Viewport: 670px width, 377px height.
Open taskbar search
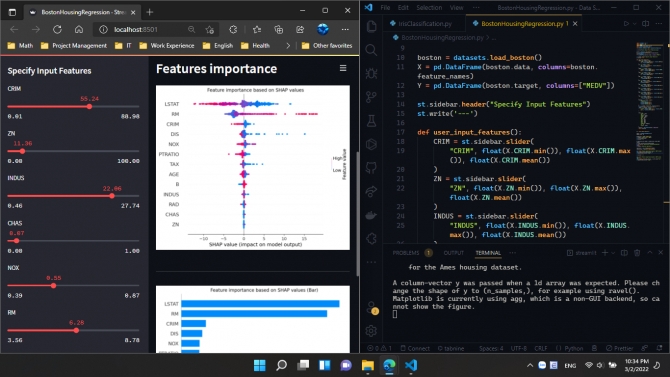click(281, 365)
